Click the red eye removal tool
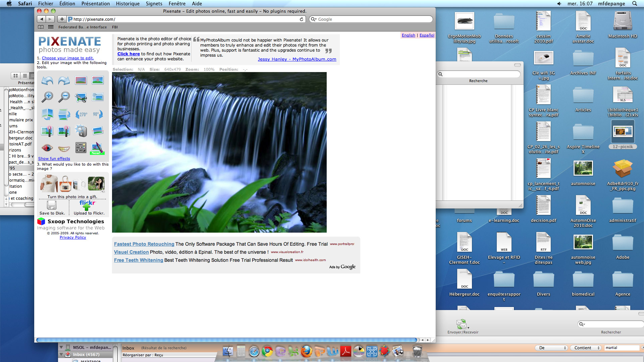The height and width of the screenshot is (362, 644). point(47,148)
